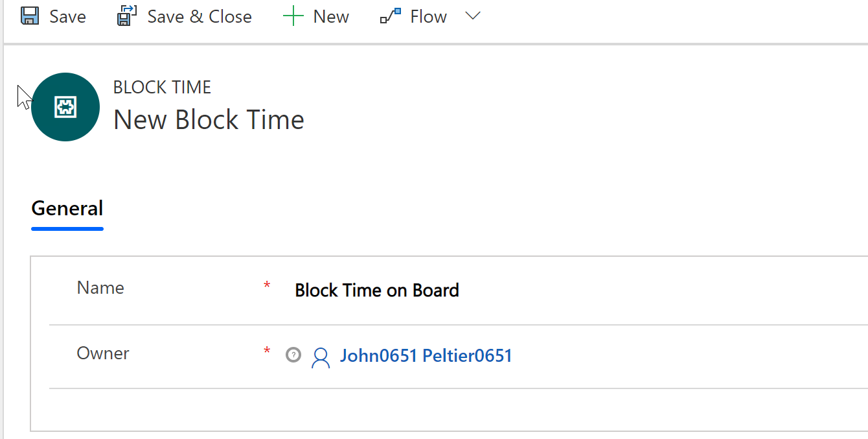Viewport: 868px width, 439px height.
Task: Click the Name field value Block Time on Board
Action: coord(376,290)
